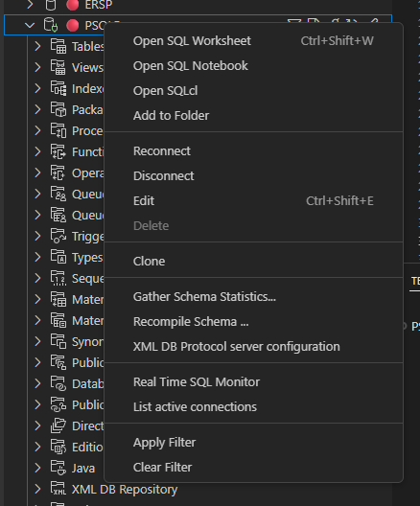This screenshot has width=420, height=506.
Task: Click the connected database icon beside PSQL
Action: (51, 25)
